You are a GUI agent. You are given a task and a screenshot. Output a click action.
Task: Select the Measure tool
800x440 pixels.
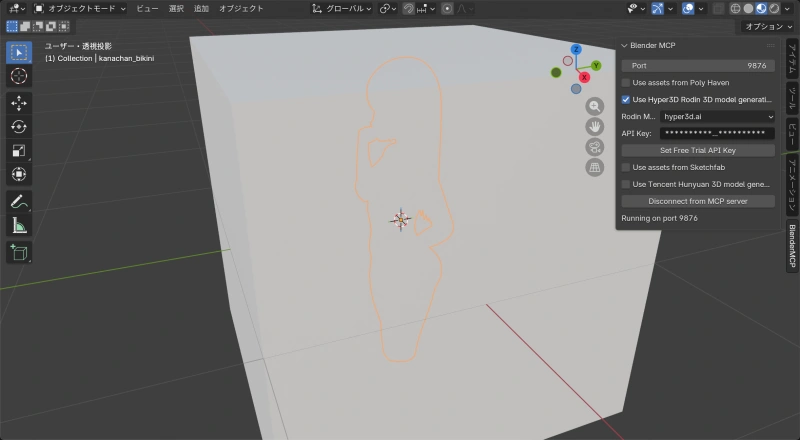click(19, 225)
